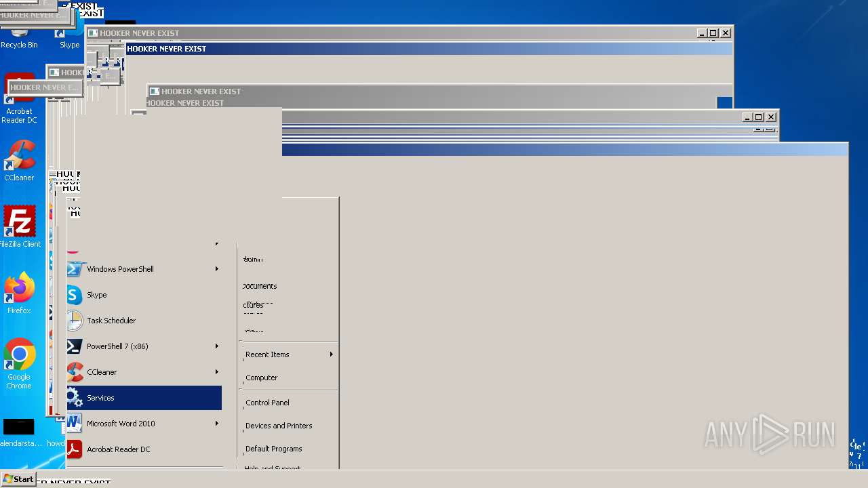This screenshot has height=488, width=868.
Task: Maximize the topmost HOOKER NEVER EXIST window
Action: click(x=713, y=33)
